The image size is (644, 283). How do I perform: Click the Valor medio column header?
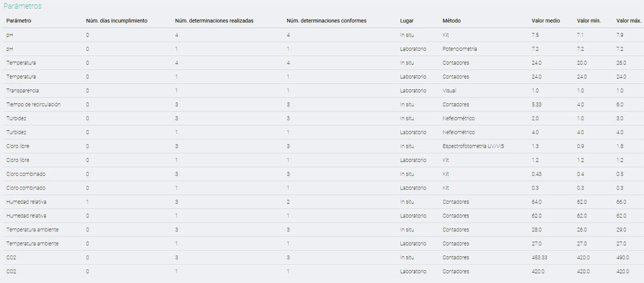tap(546, 21)
